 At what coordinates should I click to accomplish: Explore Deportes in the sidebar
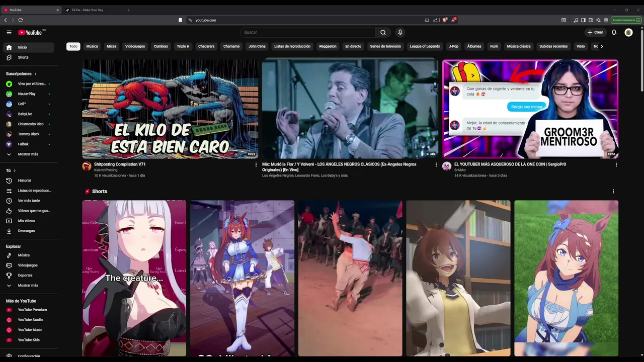[x=28, y=275]
